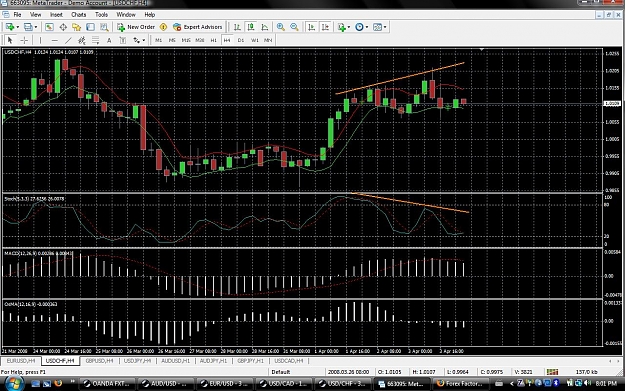The image size is (625, 391).
Task: Open the new chart icon
Action: coord(9,27)
